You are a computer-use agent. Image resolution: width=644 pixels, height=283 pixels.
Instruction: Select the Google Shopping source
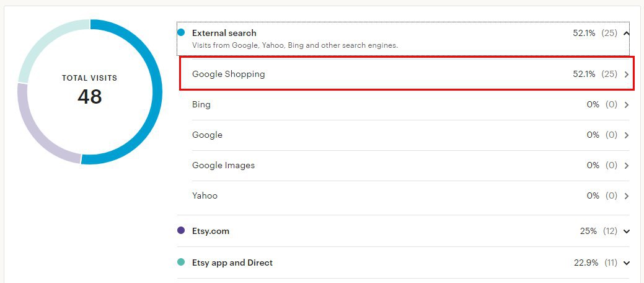(x=228, y=74)
